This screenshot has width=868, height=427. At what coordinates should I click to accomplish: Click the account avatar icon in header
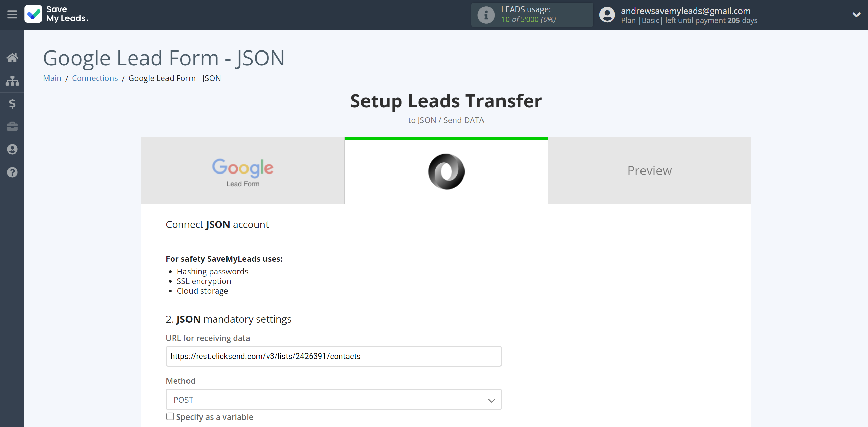(607, 15)
